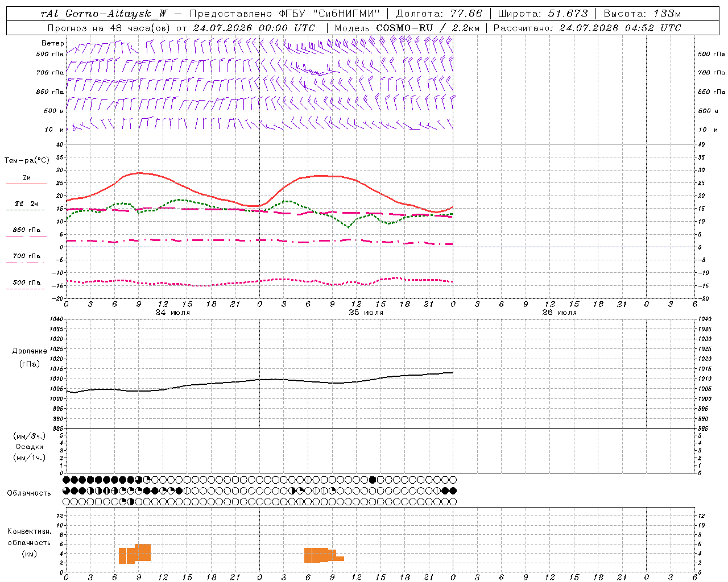Select the lone filled cloud circle in top cloudiness row on 25 июля
This screenshot has width=728, height=582.
coord(373,480)
